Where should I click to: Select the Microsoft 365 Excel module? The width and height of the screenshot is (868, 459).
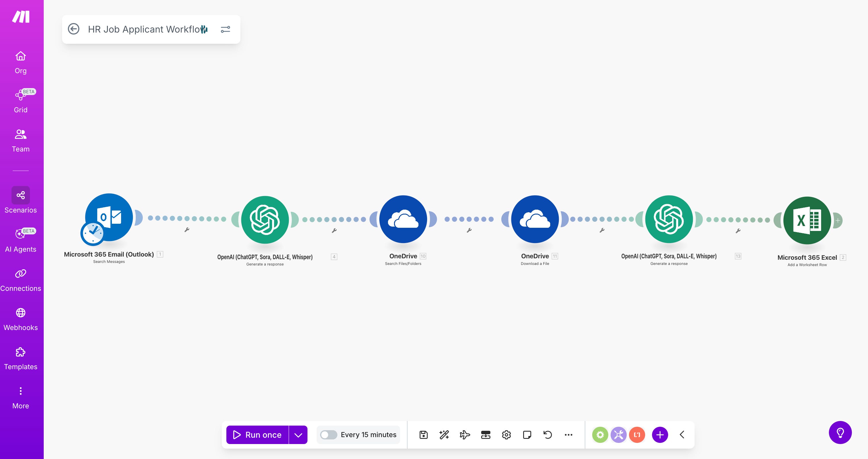pos(807,221)
